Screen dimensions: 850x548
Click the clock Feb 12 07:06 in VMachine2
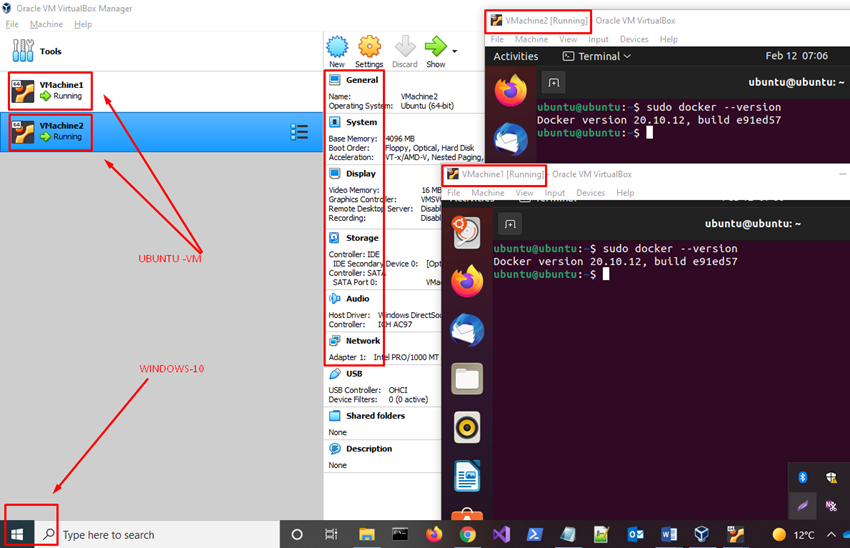pos(796,56)
